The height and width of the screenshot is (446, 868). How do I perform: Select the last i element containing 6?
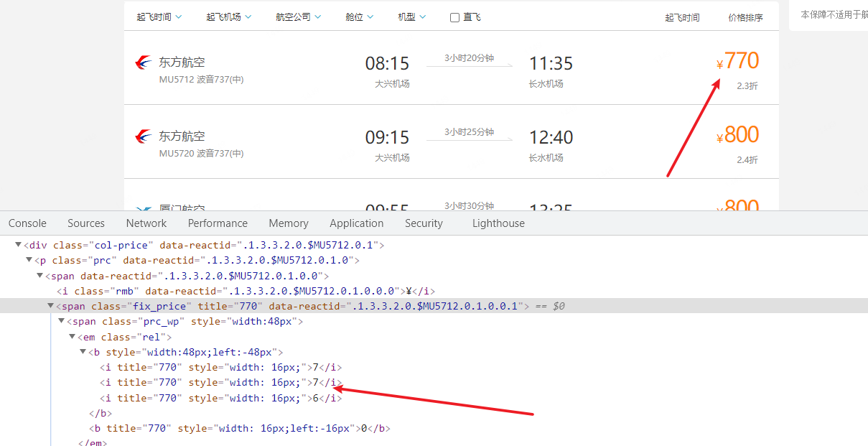(x=221, y=398)
